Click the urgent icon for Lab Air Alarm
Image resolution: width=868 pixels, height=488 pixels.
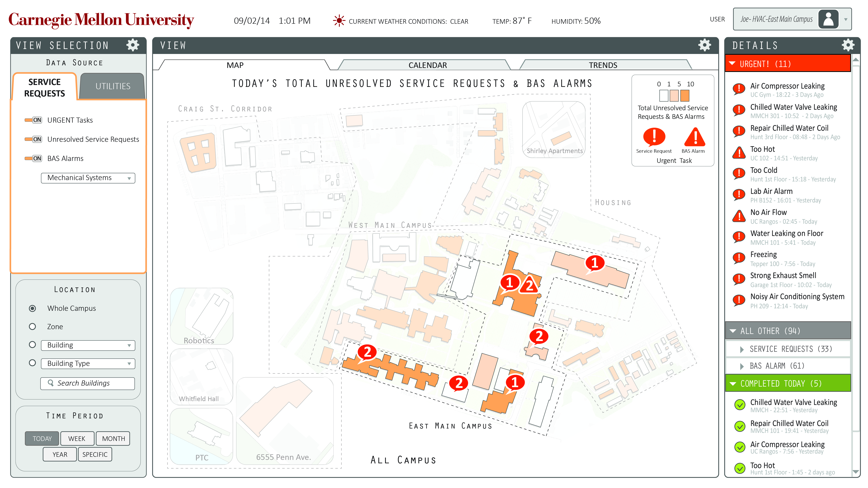click(739, 195)
